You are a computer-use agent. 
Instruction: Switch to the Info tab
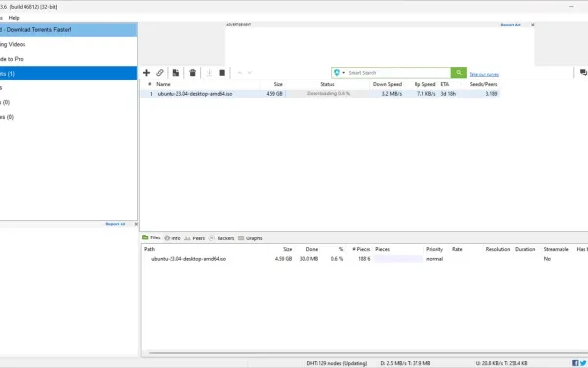[172, 238]
